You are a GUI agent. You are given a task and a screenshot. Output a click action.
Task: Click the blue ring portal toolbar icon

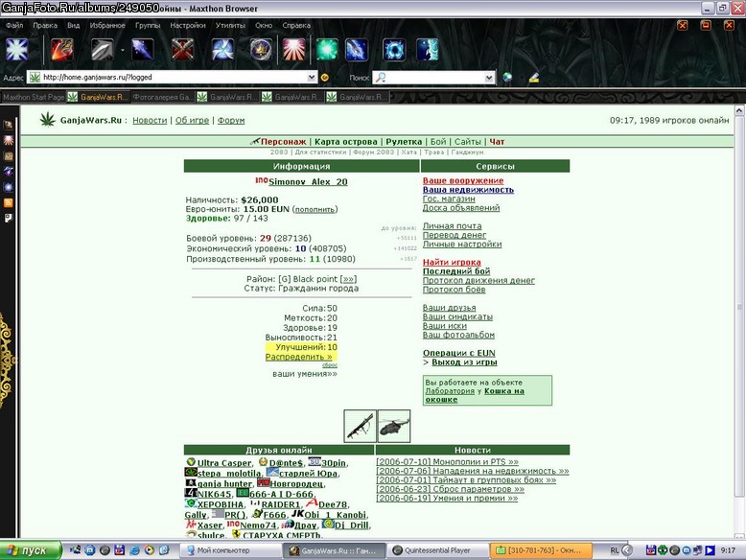pyautogui.click(x=394, y=50)
